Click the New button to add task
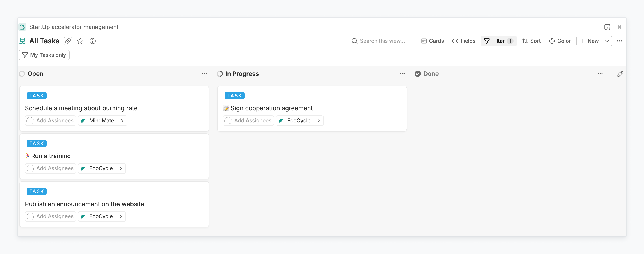The width and height of the screenshot is (644, 254). [589, 41]
